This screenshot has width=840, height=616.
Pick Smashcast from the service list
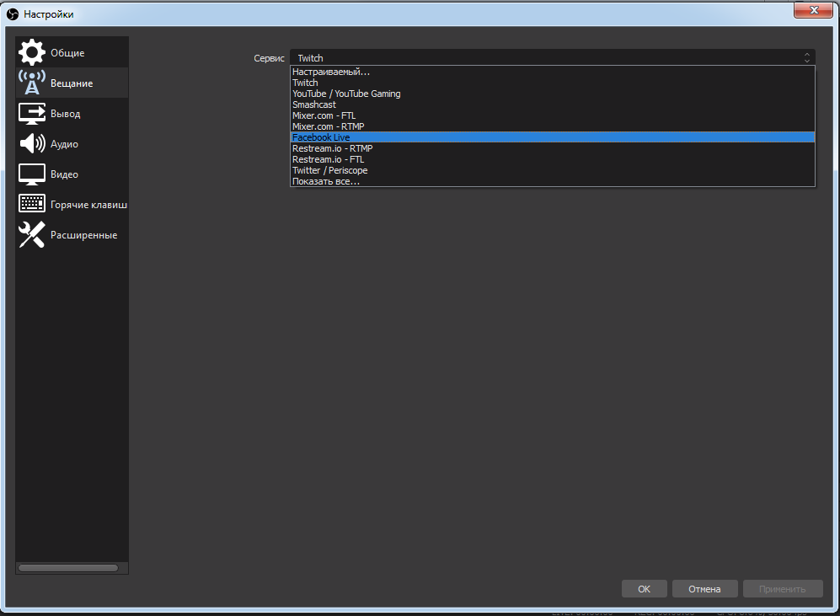click(x=553, y=104)
